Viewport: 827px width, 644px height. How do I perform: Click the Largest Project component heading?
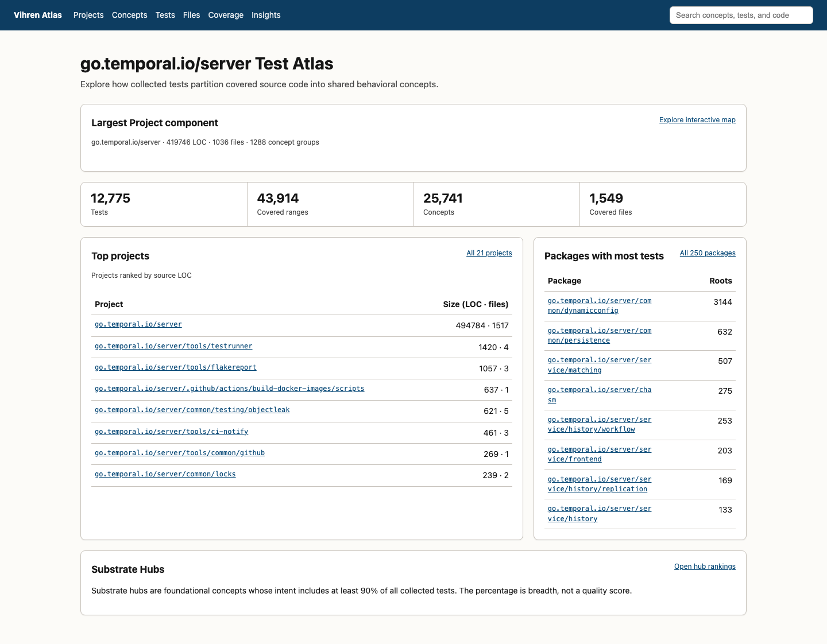tap(154, 123)
